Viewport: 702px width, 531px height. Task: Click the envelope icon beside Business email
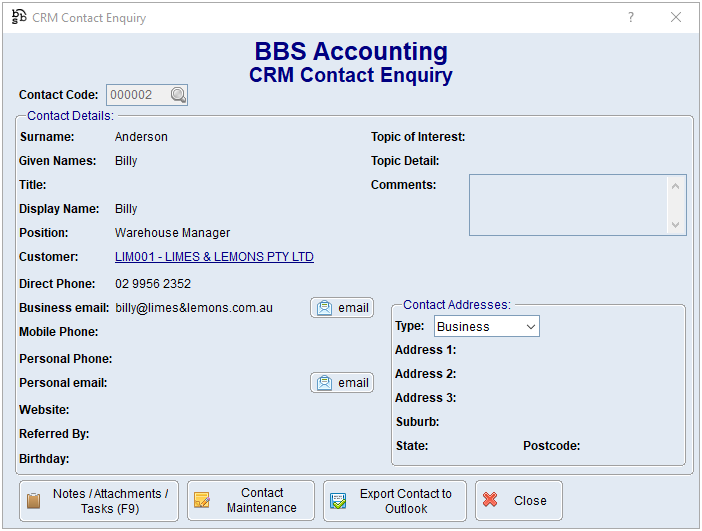point(325,308)
